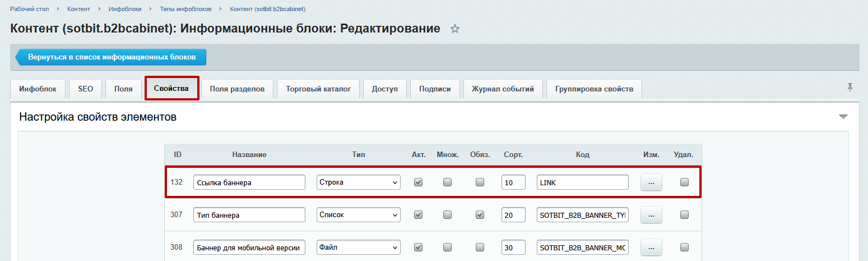Toggle required checkbox for Ссылка баннера

pos(480,182)
